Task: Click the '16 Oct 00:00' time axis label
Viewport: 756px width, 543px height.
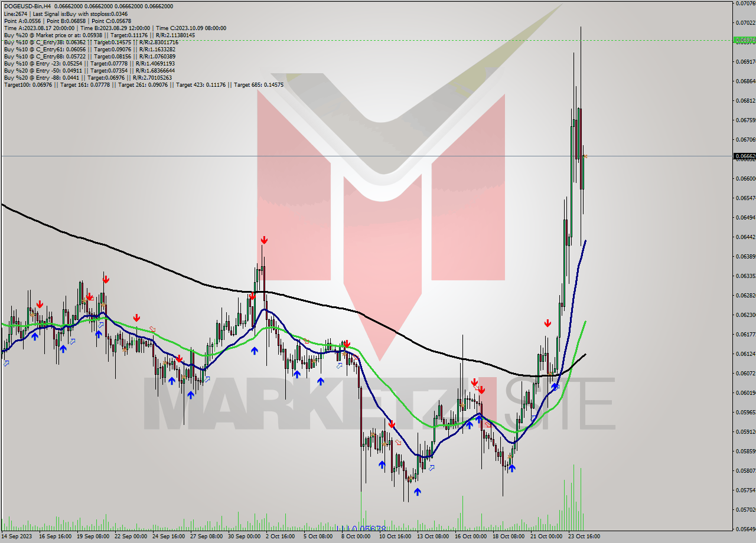Action: click(470, 537)
